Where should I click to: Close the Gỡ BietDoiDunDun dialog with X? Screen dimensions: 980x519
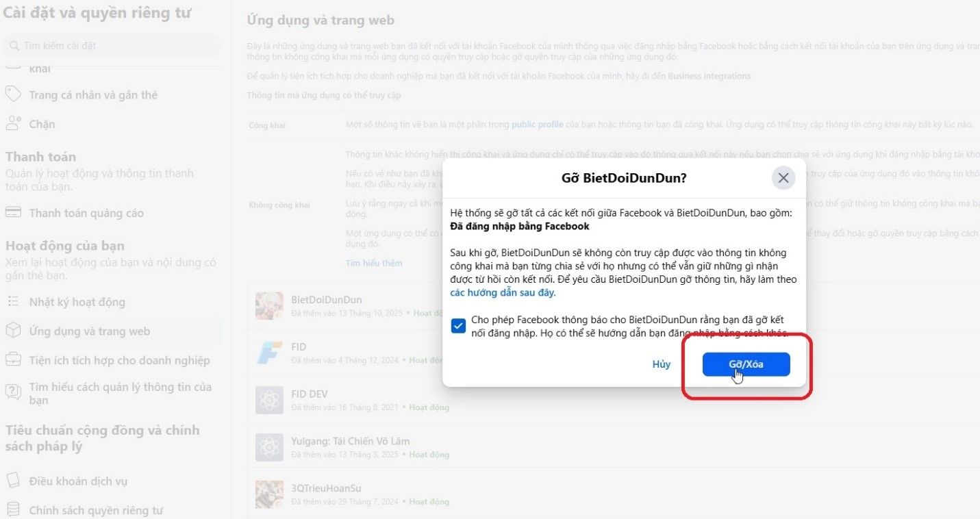pyautogui.click(x=783, y=178)
